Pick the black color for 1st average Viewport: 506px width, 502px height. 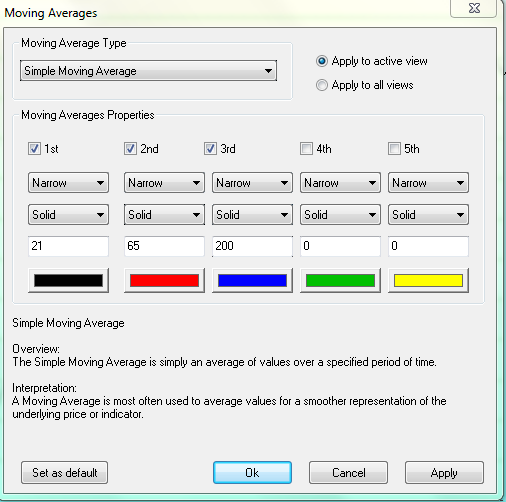tap(68, 280)
